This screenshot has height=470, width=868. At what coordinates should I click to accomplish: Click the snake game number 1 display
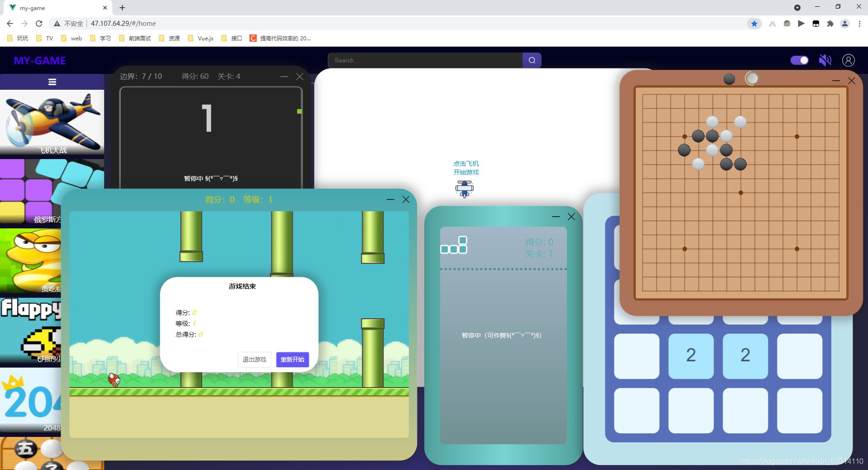pyautogui.click(x=207, y=118)
